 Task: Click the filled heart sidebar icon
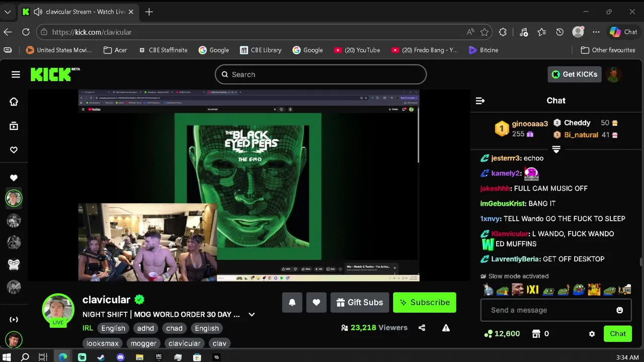tap(14, 177)
